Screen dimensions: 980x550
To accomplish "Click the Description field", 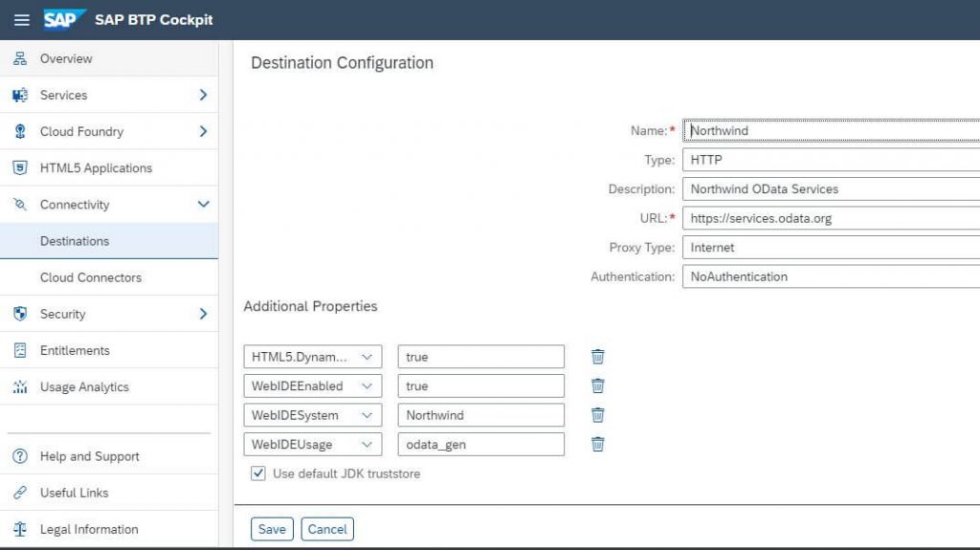I will tap(832, 189).
